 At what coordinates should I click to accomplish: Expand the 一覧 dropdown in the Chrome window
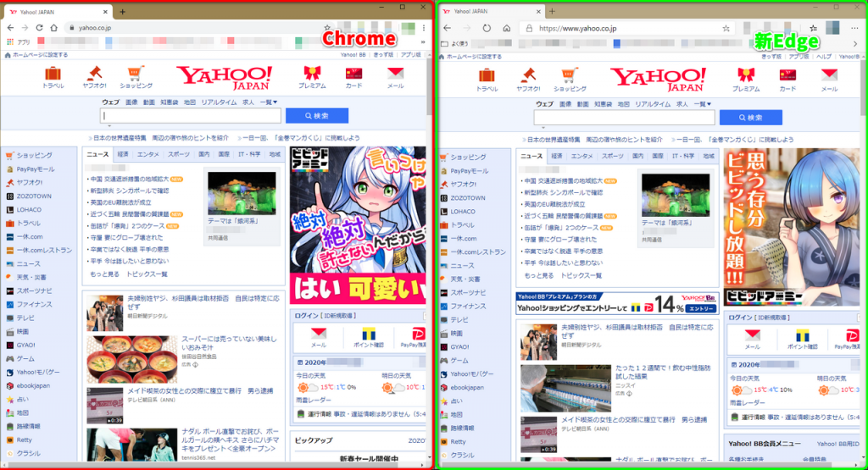[x=269, y=102]
